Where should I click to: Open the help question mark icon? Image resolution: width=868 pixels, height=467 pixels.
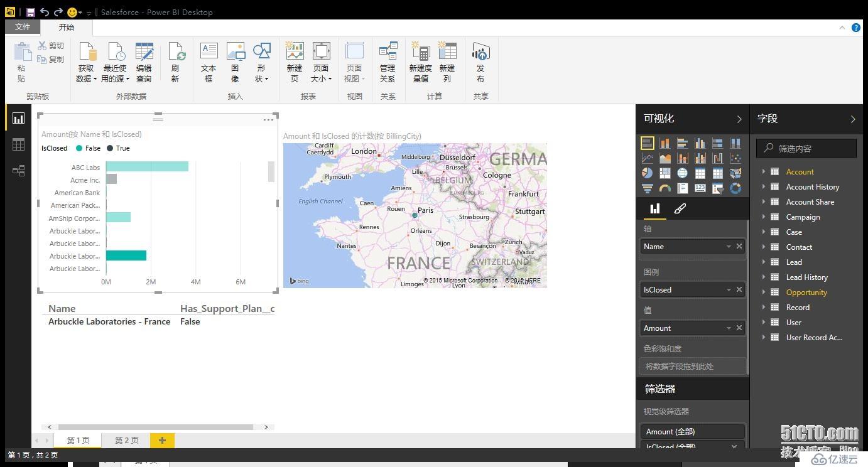[856, 28]
